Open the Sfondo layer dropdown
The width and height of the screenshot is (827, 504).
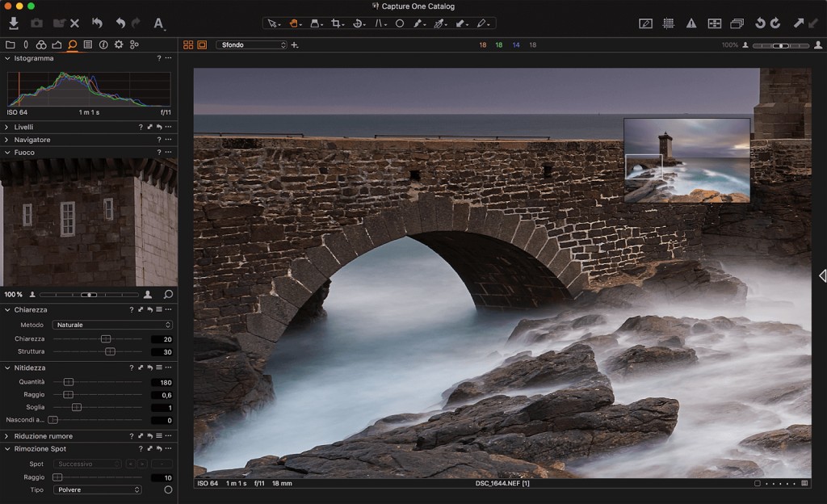pos(252,44)
